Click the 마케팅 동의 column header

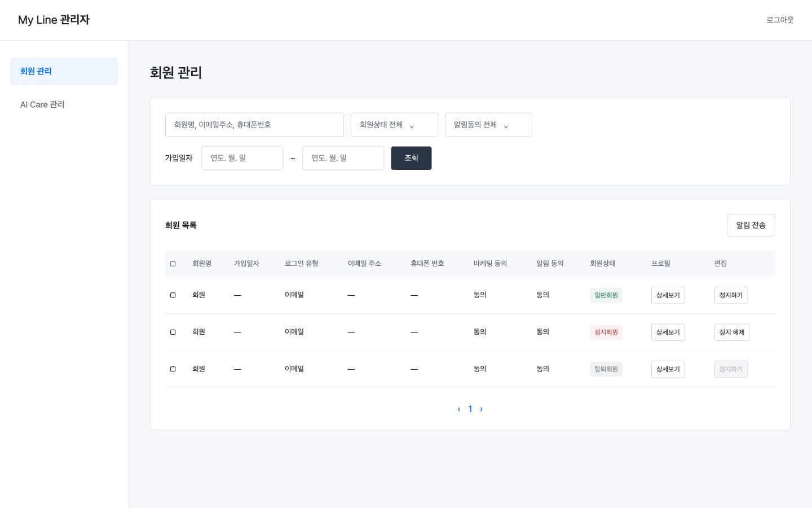point(490,264)
